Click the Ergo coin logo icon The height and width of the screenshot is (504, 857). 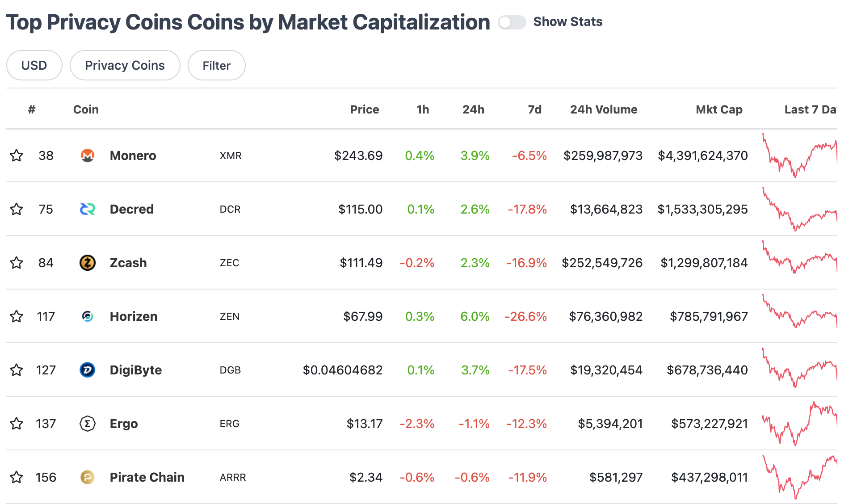coord(87,424)
